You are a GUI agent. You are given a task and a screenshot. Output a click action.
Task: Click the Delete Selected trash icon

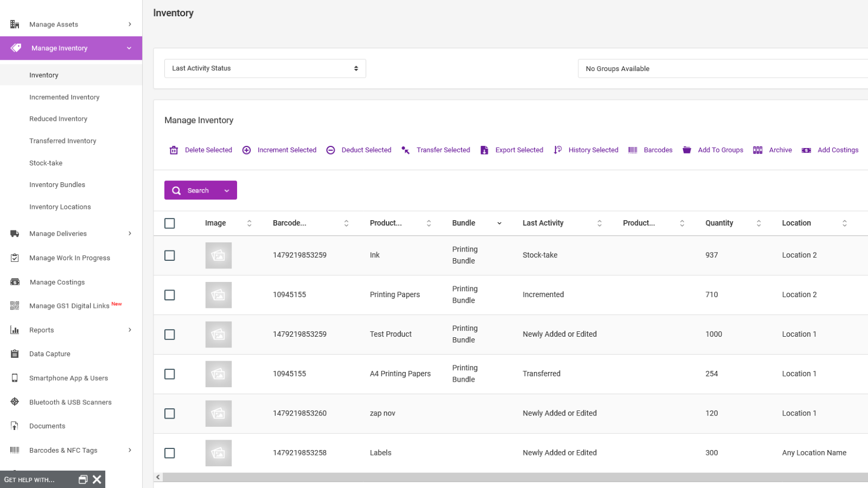pos(174,150)
